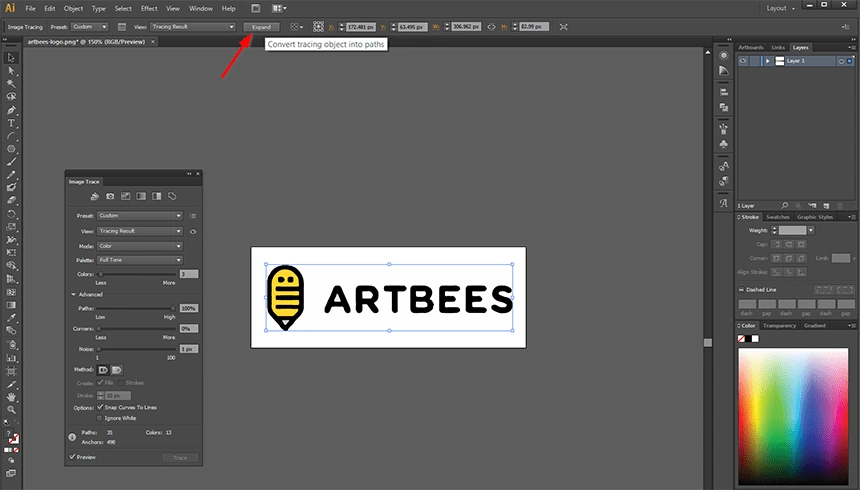Viewport: 860px width, 490px height.
Task: Click the color spectrum in Color panel
Action: [794, 415]
